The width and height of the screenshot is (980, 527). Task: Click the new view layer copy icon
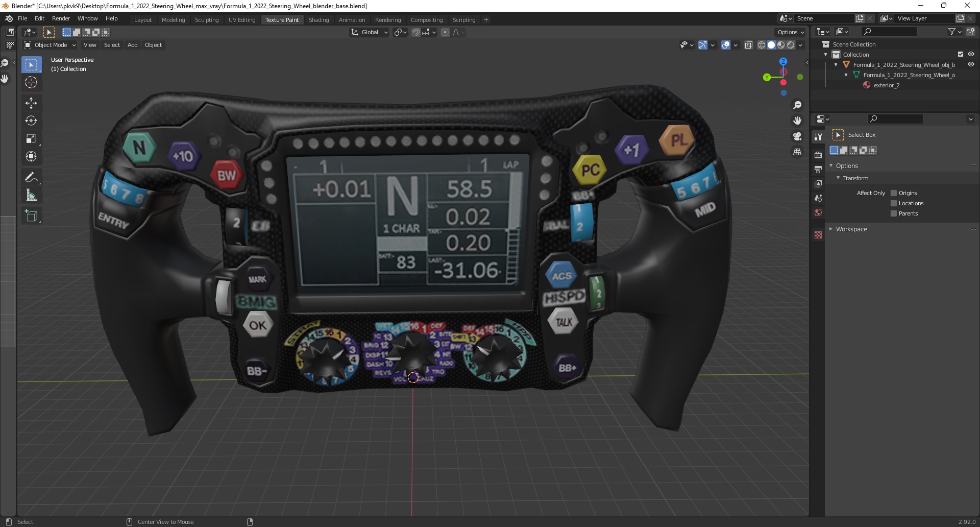tap(960, 18)
